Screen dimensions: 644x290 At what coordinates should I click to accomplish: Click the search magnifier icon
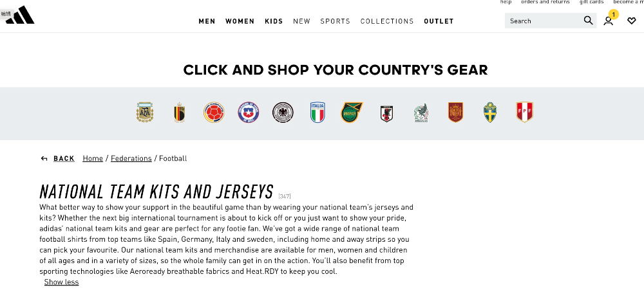pos(588,21)
